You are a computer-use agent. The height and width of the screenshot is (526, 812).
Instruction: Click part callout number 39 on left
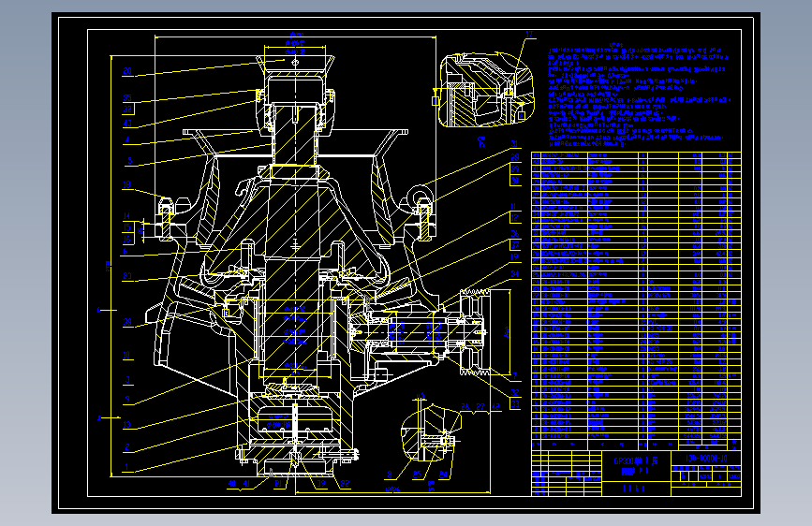[127, 322]
